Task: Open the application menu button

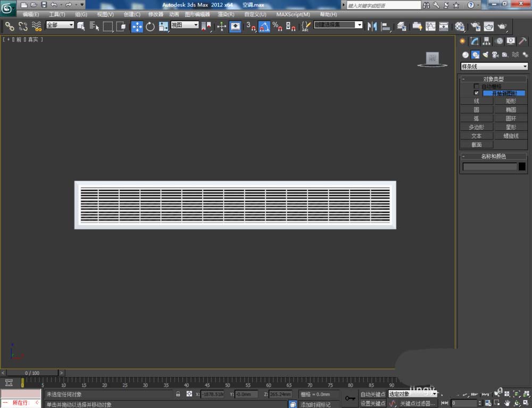Action: tap(8, 9)
